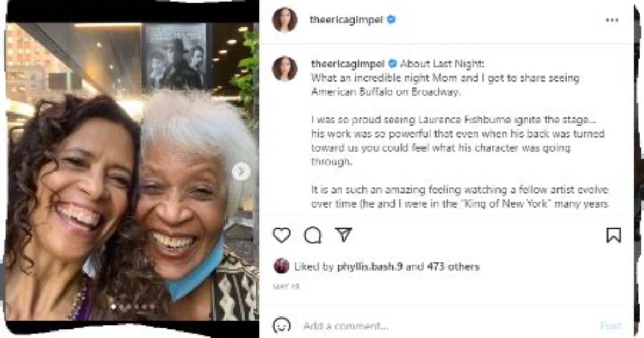The width and height of the screenshot is (644, 338).
Task: Open the phyllis.bash.9 profile link
Action: (370, 266)
